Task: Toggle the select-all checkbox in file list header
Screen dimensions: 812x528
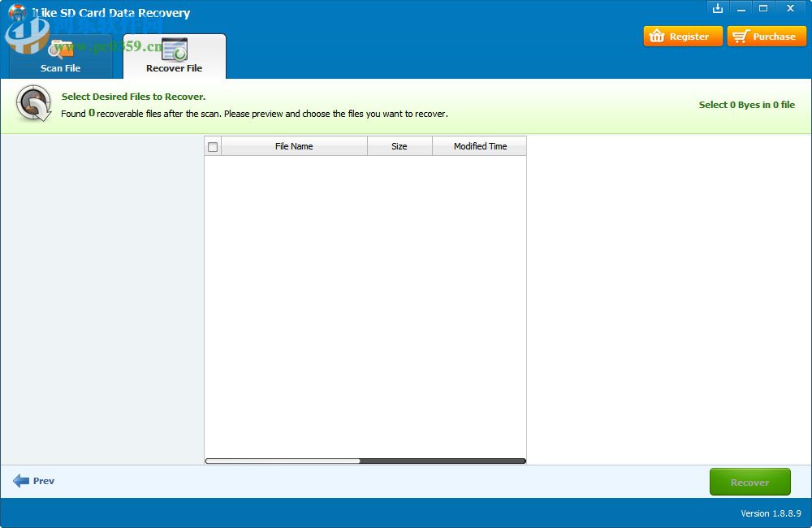Action: pyautogui.click(x=213, y=146)
